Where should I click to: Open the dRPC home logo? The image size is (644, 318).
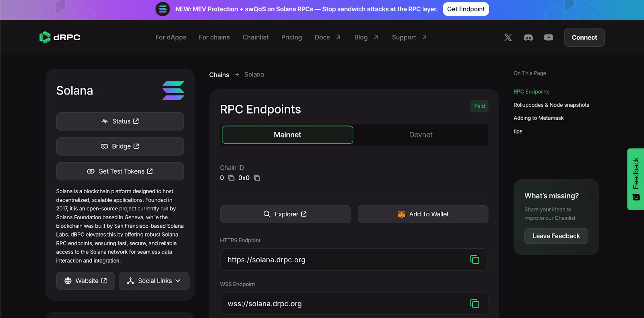coord(60,37)
